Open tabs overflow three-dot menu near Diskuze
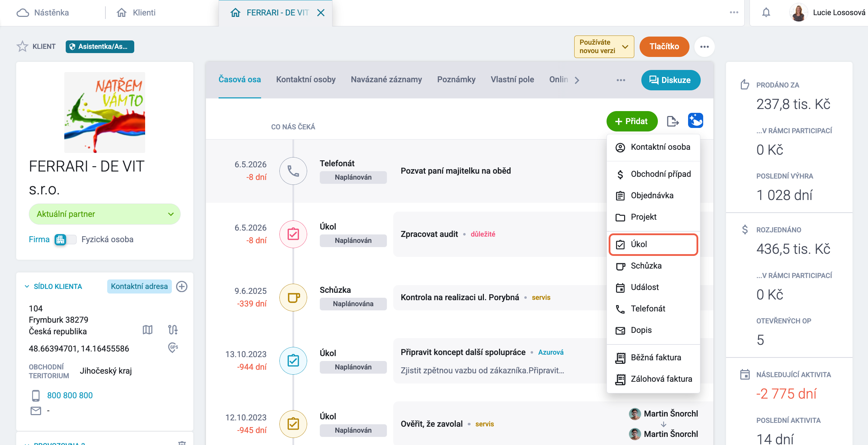The height and width of the screenshot is (445, 868). click(621, 80)
